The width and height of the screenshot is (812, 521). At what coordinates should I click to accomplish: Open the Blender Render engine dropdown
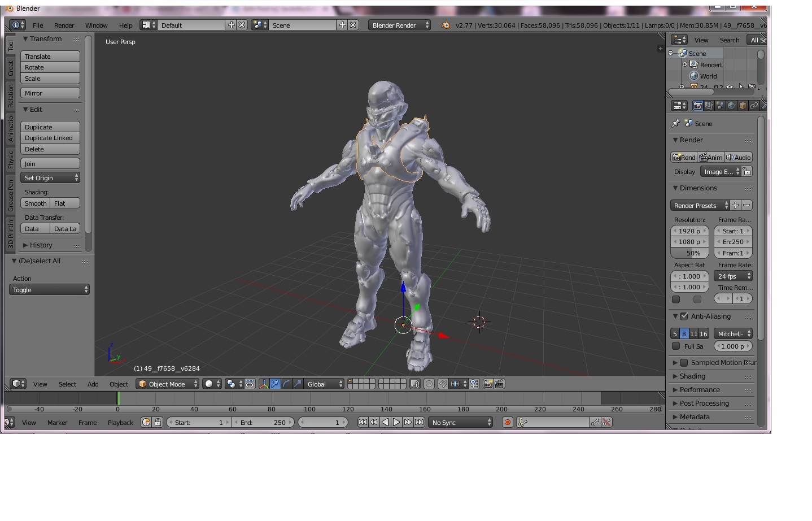(x=399, y=25)
